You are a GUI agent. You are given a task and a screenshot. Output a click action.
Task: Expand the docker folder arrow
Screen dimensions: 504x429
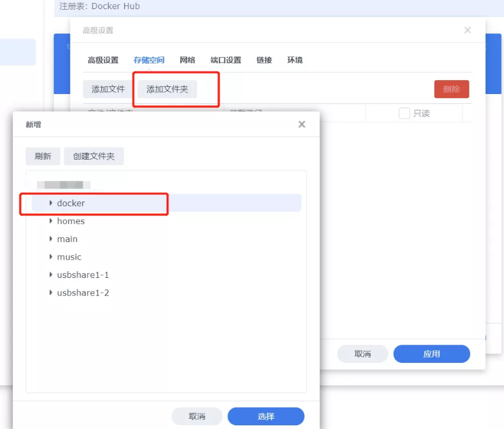point(51,203)
